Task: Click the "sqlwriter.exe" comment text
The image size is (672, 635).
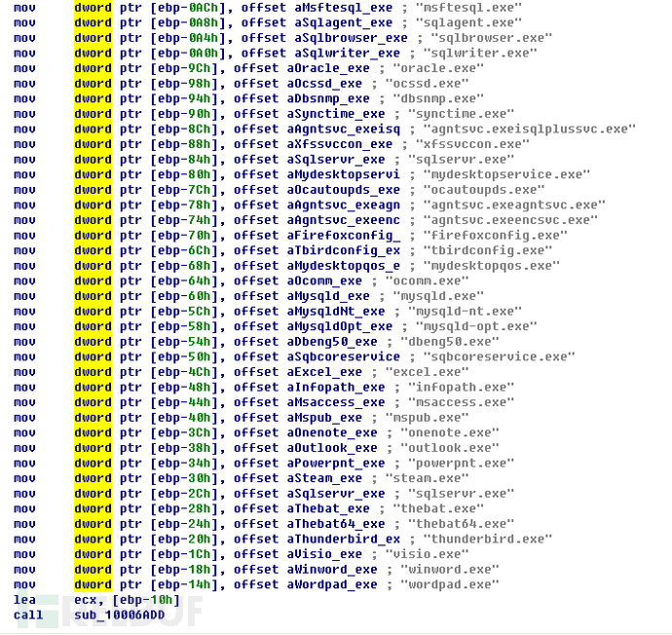Action: tap(480, 54)
